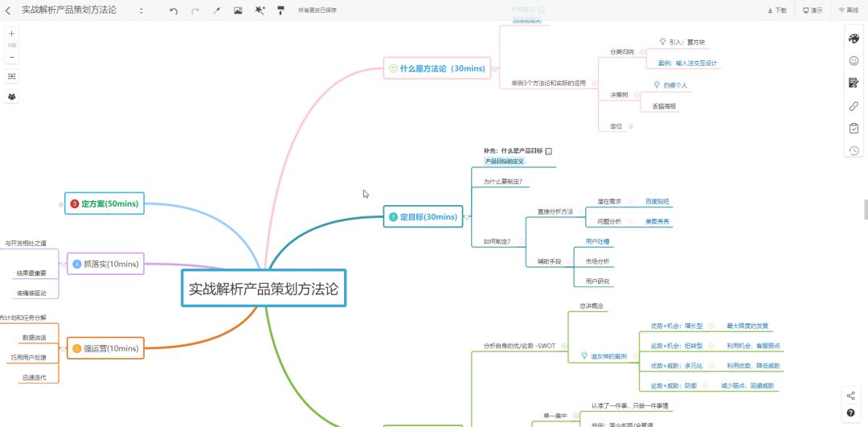Select the format painter tool
868x427 pixels.
pos(280,10)
